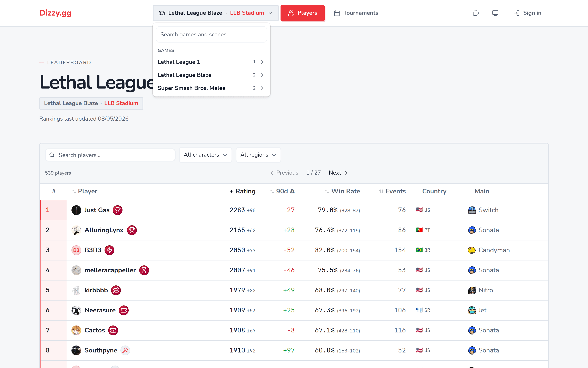Click the magnifier icon in player search

[52, 155]
